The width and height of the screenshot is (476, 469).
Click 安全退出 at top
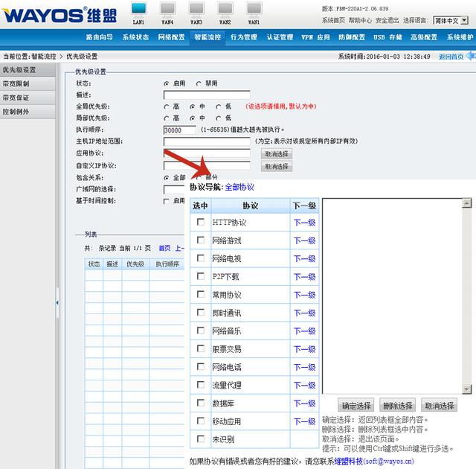387,20
